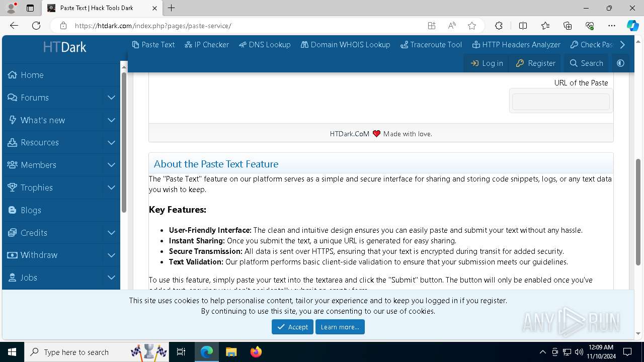Expand the Jobs submenu chevron

point(111,278)
